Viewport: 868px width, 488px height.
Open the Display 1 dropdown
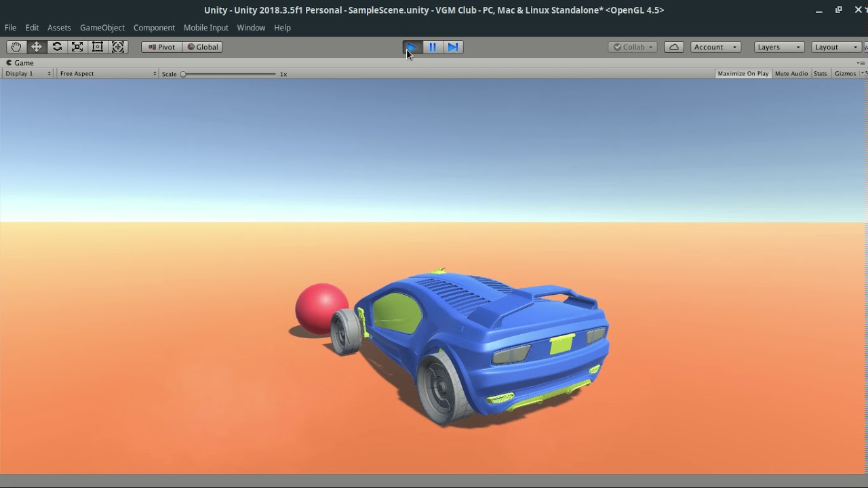pyautogui.click(x=28, y=73)
